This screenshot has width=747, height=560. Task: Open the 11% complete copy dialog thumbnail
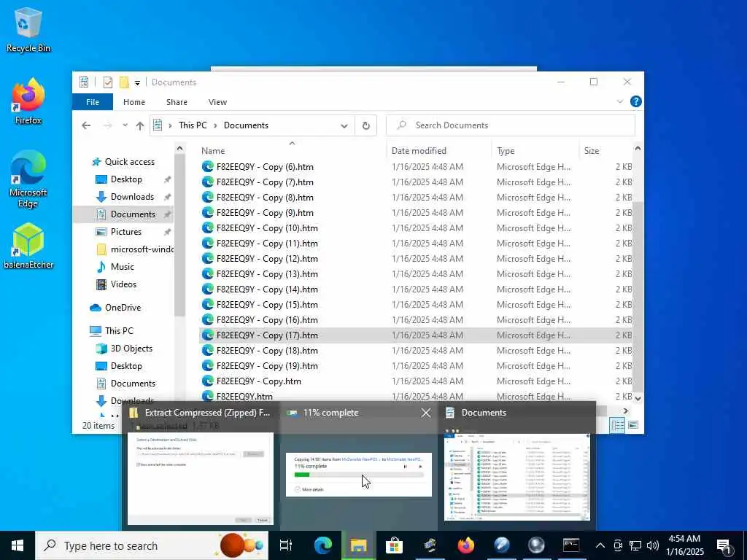(x=359, y=475)
